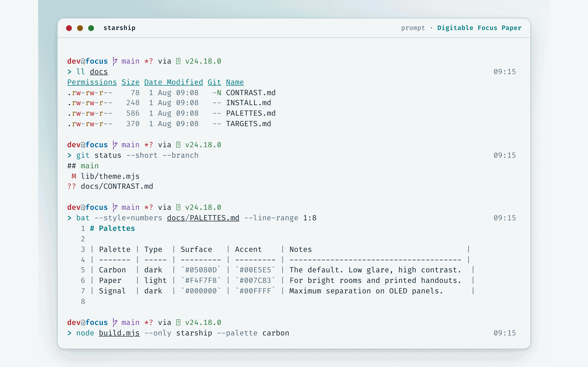Click the "Date Modified" column header
Screen dimensions: 588x367
(174, 82)
